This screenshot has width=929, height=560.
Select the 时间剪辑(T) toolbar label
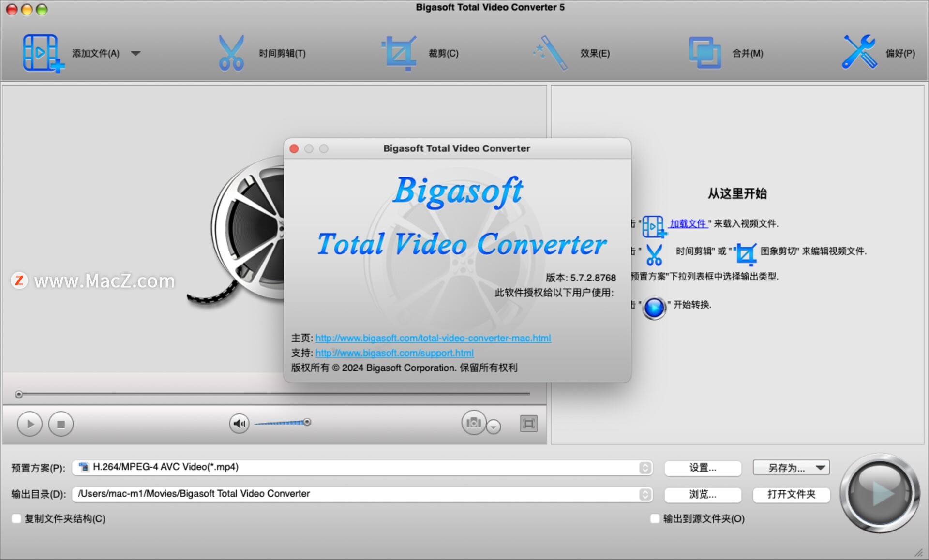pyautogui.click(x=282, y=53)
